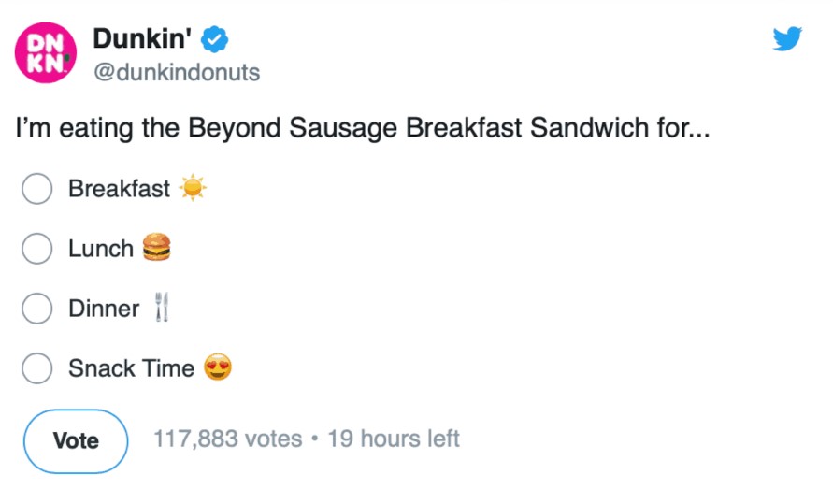Screen dimensions: 833x504
Task: Click the burger emoji beside Lunch
Action: click(x=157, y=248)
